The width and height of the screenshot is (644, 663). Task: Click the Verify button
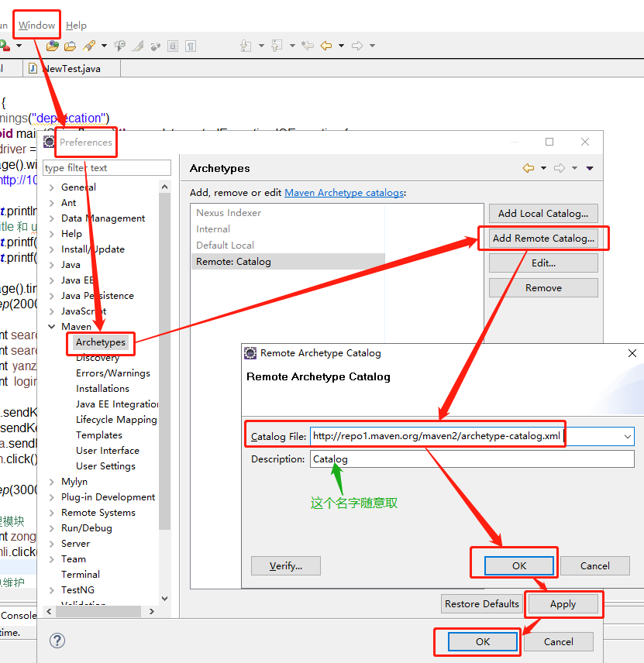(286, 566)
